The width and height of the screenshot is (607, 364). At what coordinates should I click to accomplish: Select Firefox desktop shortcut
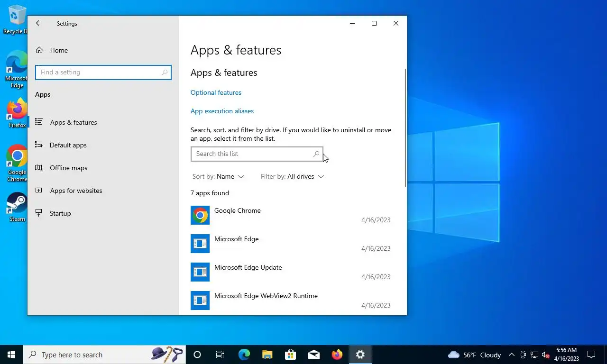(x=17, y=113)
